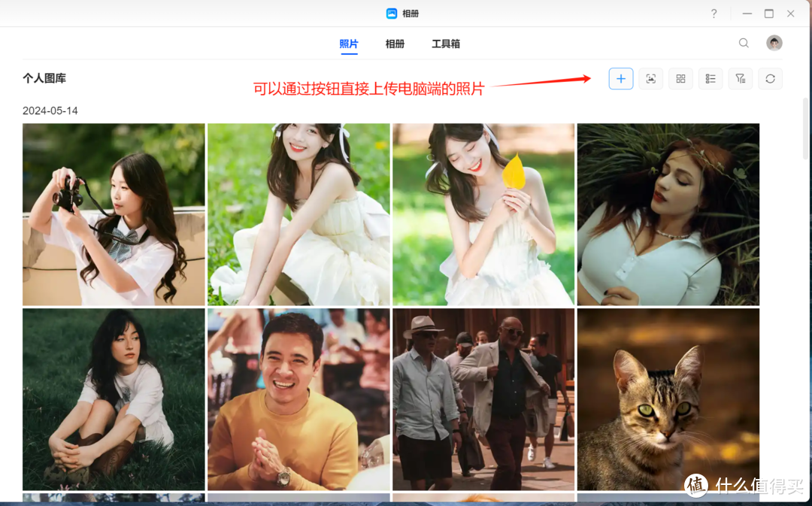Image resolution: width=812 pixels, height=506 pixels.
Task: Click the upload photos plus icon
Action: click(x=621, y=78)
